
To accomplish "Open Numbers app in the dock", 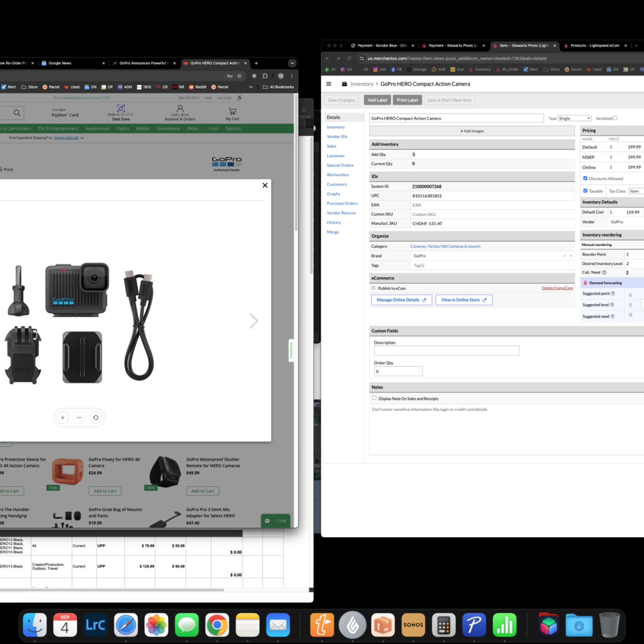I will (504, 625).
